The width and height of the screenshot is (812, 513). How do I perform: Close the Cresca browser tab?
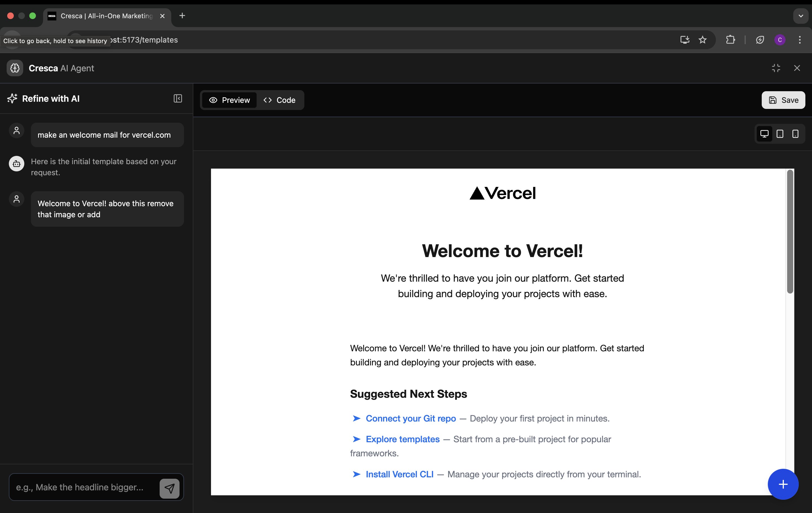click(162, 16)
